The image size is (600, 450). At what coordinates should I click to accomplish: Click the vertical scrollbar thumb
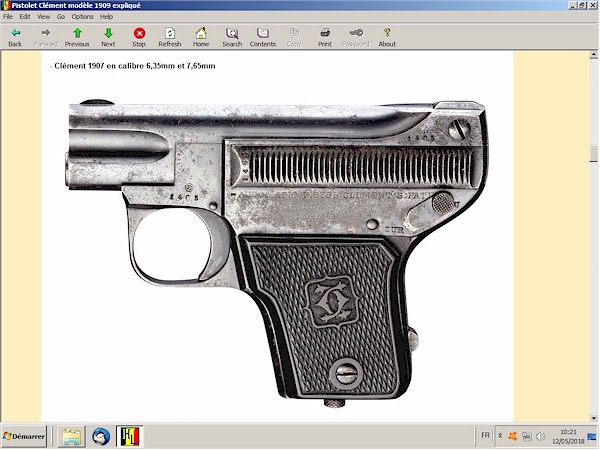[593, 154]
